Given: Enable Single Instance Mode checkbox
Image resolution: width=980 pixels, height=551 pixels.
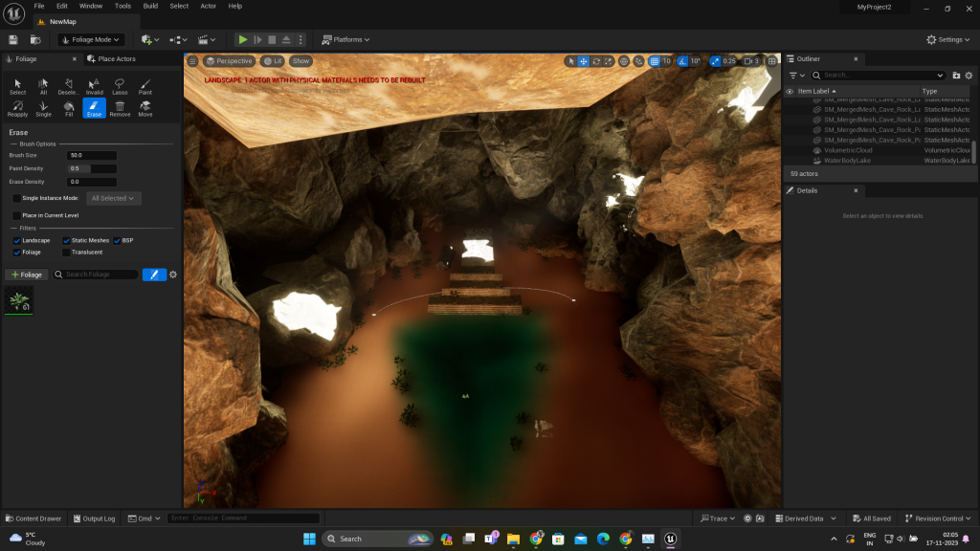Looking at the screenshot, I should (17, 198).
